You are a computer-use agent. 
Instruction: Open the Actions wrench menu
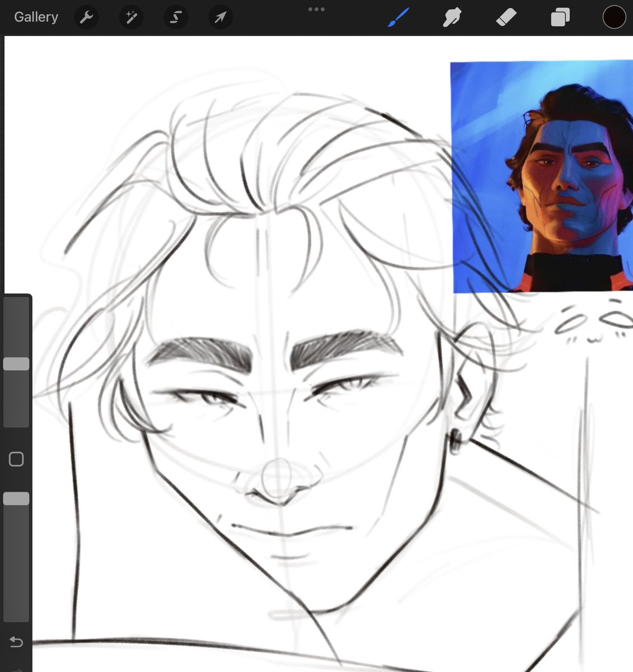click(x=86, y=17)
